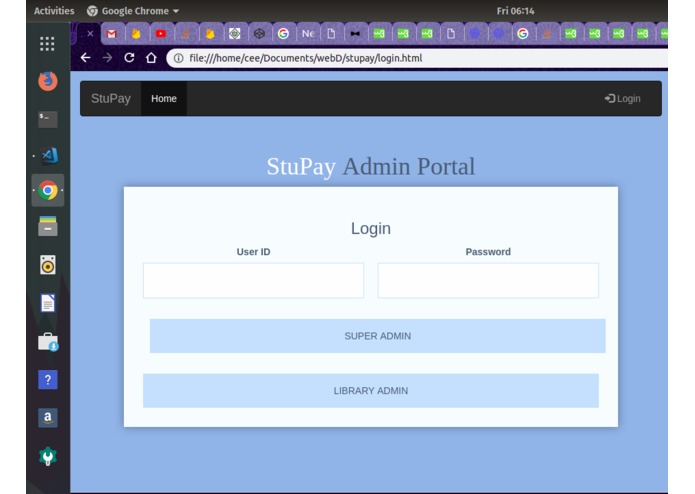Launch Firefox from the dock
The height and width of the screenshot is (494, 695).
47,81
